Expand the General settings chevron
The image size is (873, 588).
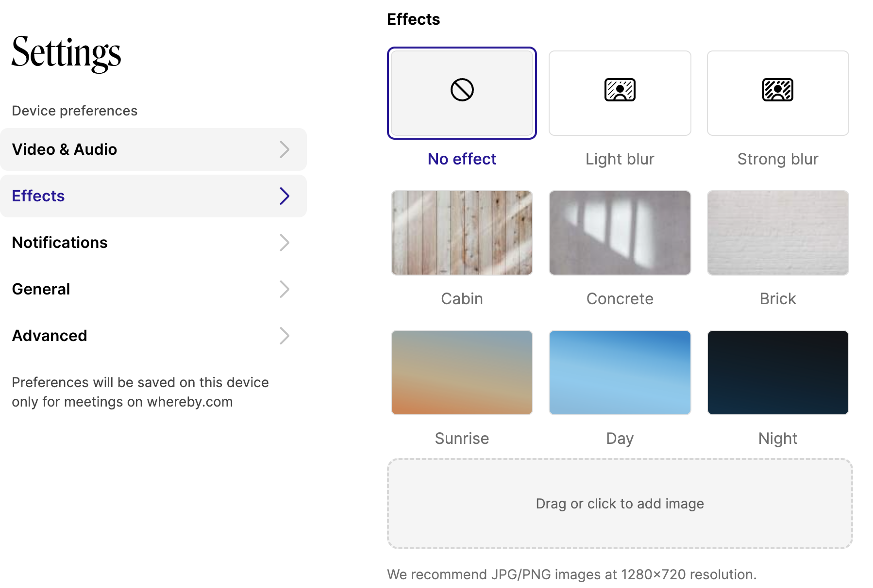tap(285, 289)
